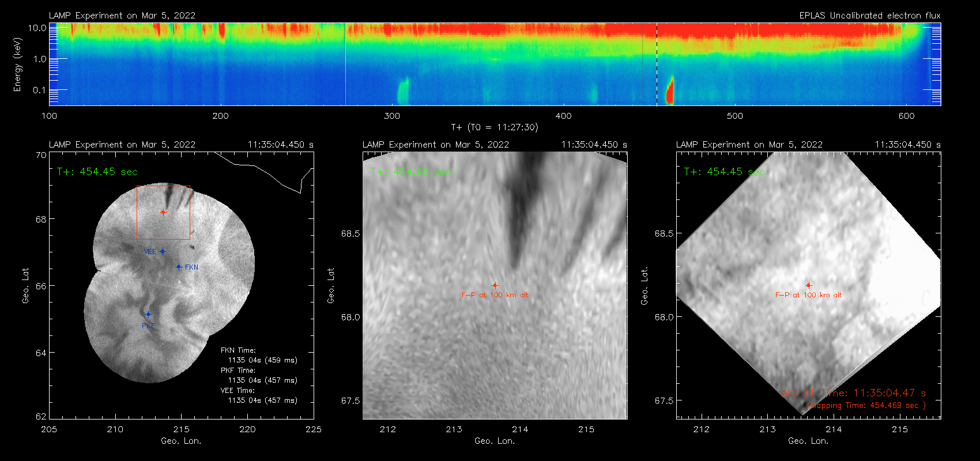Click '67.5' latitude tick in middle panel
Image resolution: width=980 pixels, height=461 pixels.
click(x=350, y=400)
